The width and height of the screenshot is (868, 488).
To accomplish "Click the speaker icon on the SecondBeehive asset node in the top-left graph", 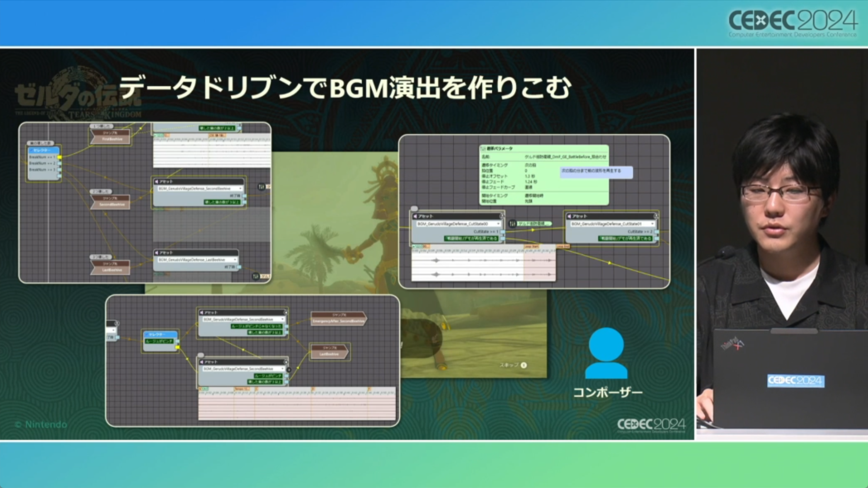I will (157, 182).
